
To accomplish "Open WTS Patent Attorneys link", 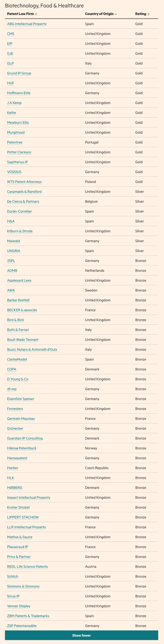I will pos(24,182).
